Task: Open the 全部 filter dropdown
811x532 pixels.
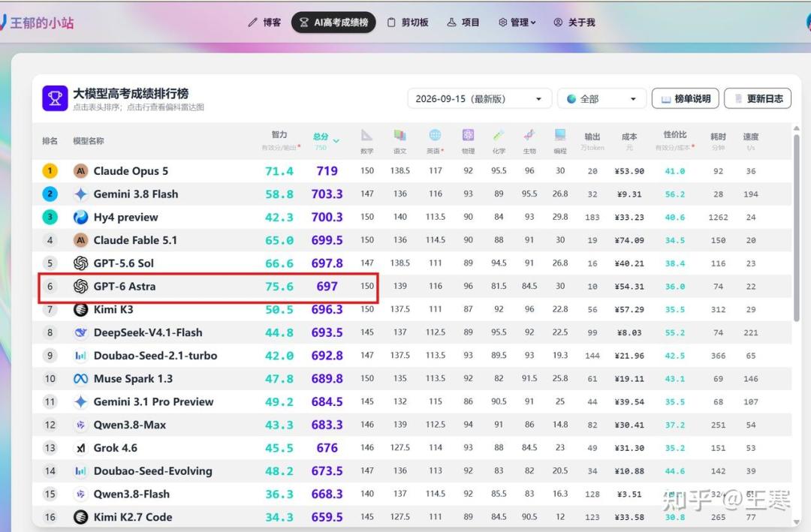Action: pos(601,99)
